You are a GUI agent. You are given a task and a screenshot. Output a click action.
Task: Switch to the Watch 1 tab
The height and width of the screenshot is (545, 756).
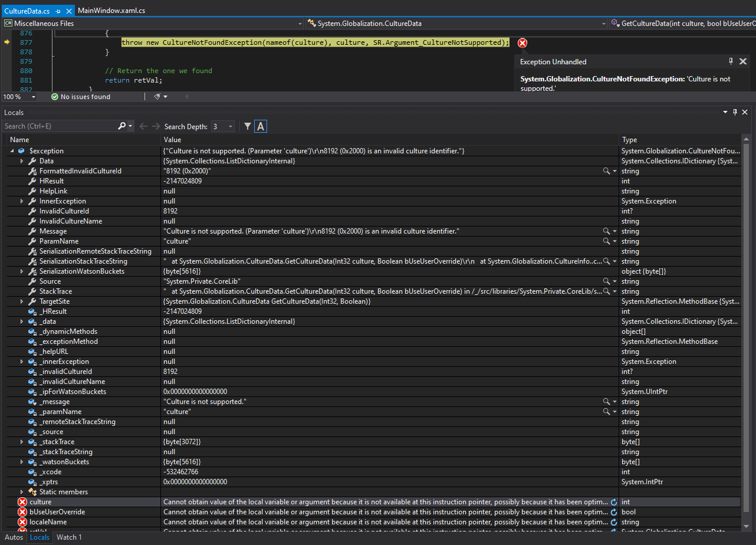coord(68,537)
